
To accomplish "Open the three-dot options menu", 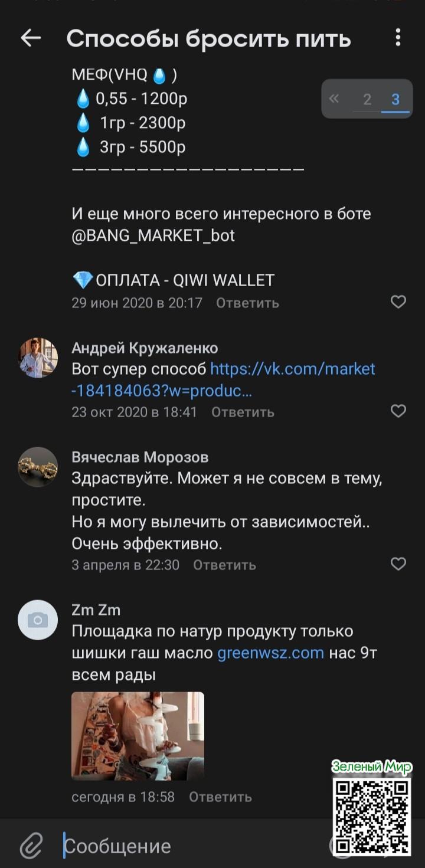I will click(398, 38).
